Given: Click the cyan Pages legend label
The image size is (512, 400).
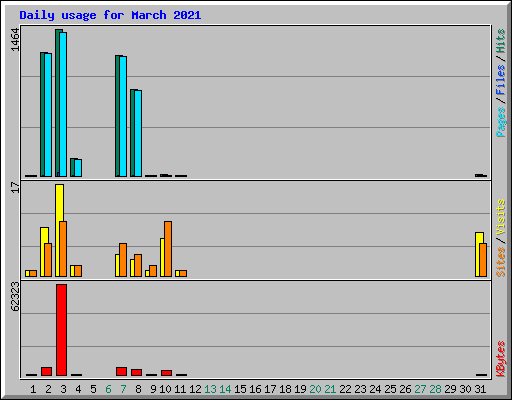Looking at the screenshot, I should point(501,122).
